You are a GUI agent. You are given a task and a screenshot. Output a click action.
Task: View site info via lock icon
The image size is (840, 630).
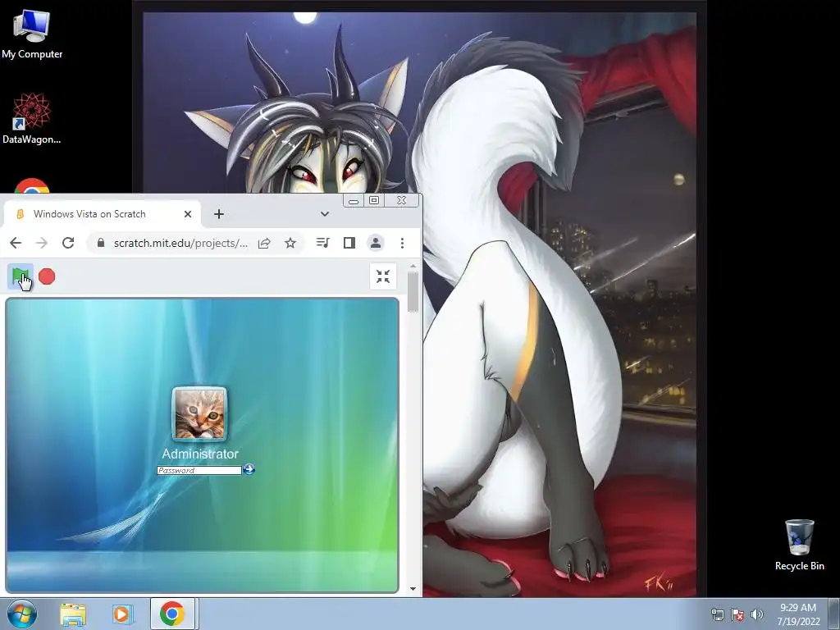(101, 243)
